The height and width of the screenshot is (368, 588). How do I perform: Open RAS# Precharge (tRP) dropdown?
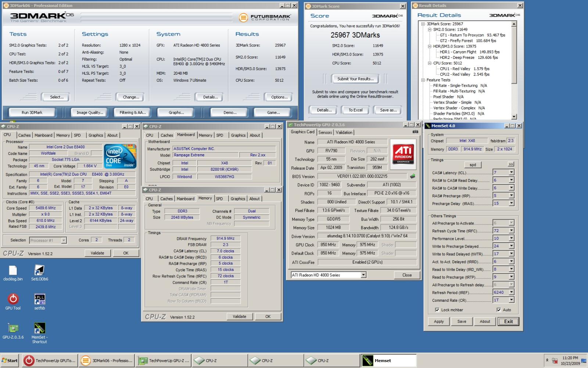click(511, 195)
